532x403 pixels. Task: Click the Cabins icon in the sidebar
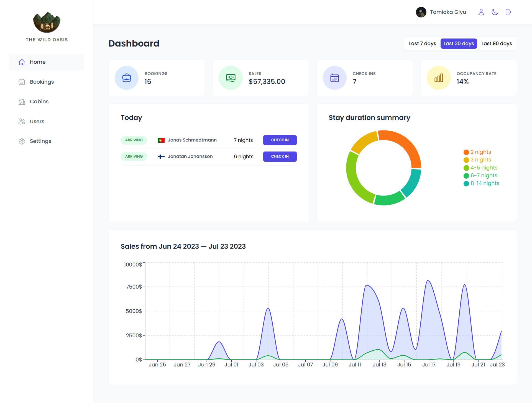22,102
